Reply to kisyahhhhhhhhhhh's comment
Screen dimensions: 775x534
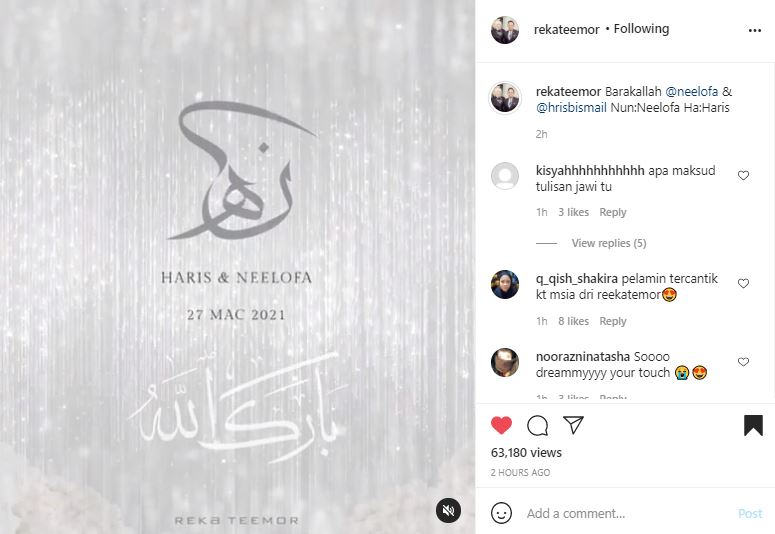click(x=612, y=212)
